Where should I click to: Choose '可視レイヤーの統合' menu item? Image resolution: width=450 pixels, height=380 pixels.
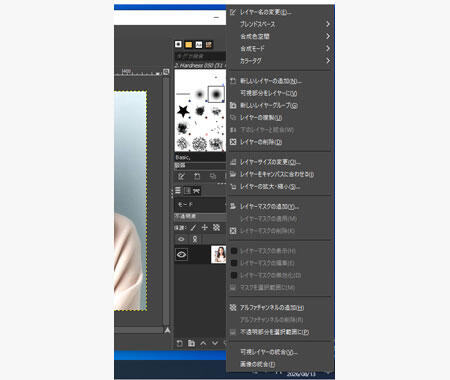click(280, 352)
